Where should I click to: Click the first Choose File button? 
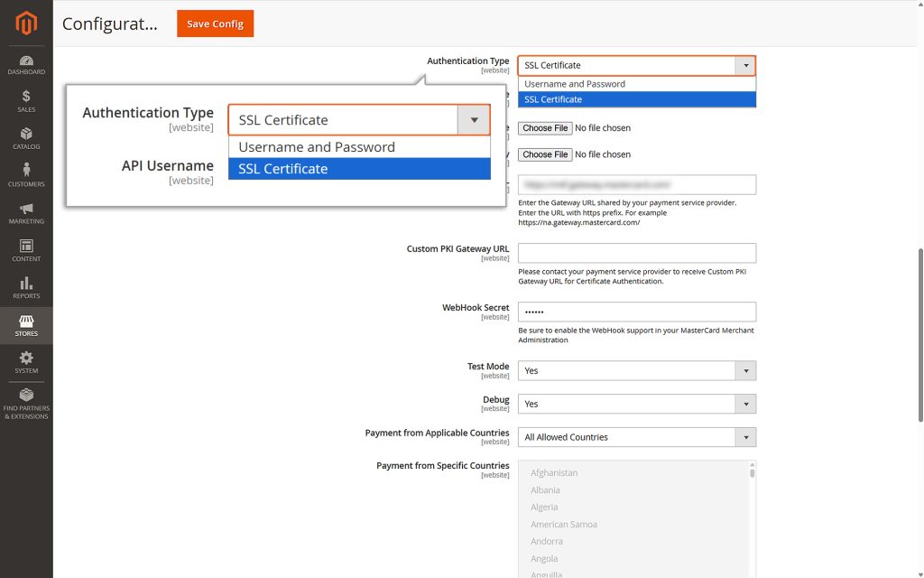(x=545, y=127)
